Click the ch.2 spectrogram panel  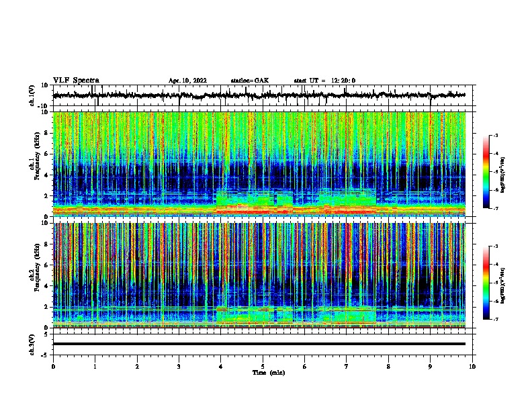259,275
